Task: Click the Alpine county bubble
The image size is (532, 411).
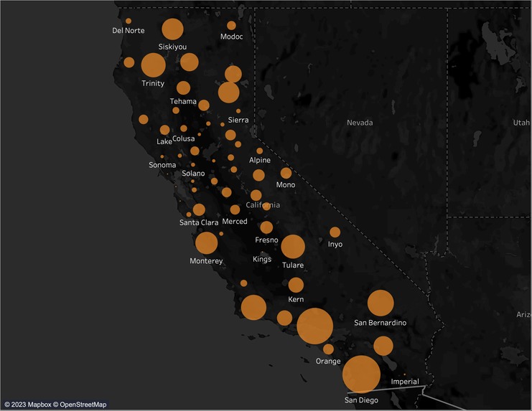Action: tap(260, 151)
